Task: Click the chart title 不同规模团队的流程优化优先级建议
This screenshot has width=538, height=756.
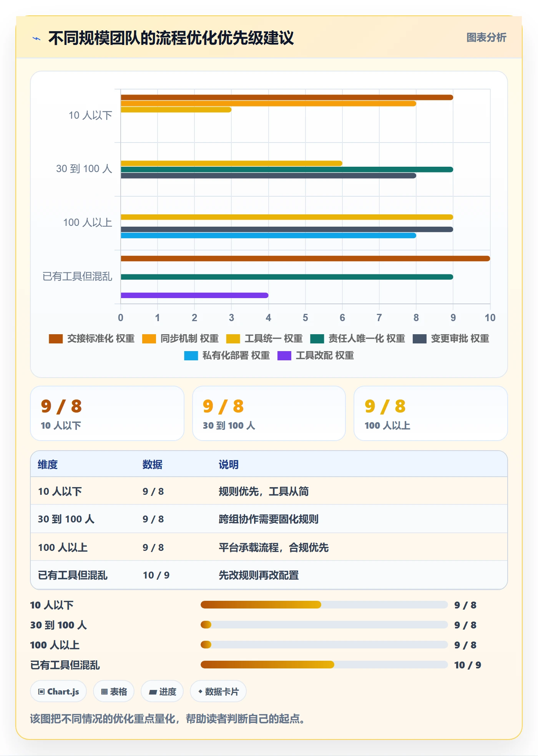Action: pos(171,38)
